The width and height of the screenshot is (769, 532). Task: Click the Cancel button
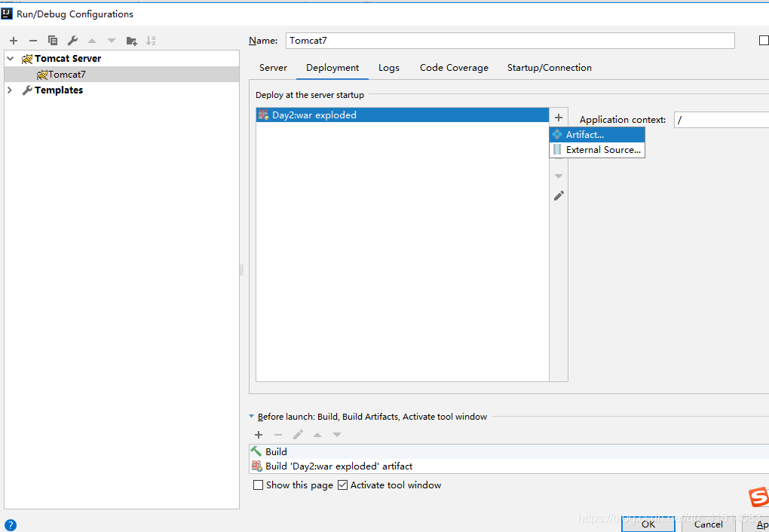pyautogui.click(x=708, y=524)
